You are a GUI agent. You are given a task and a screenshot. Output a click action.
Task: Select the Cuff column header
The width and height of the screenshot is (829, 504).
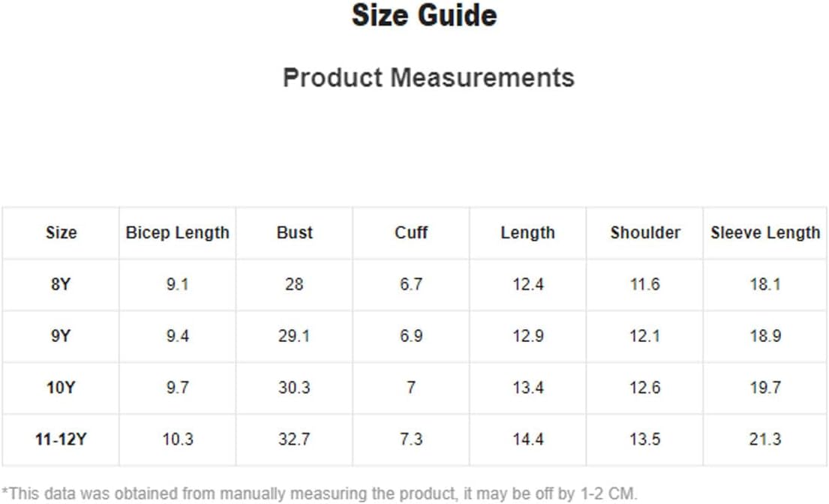(x=411, y=232)
